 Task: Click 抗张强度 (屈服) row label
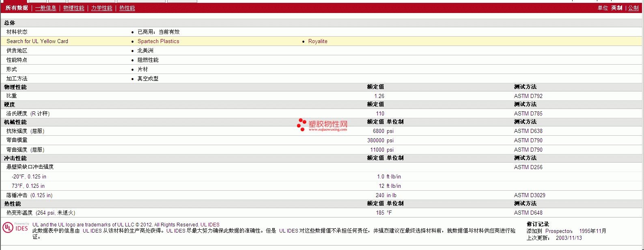click(x=26, y=131)
